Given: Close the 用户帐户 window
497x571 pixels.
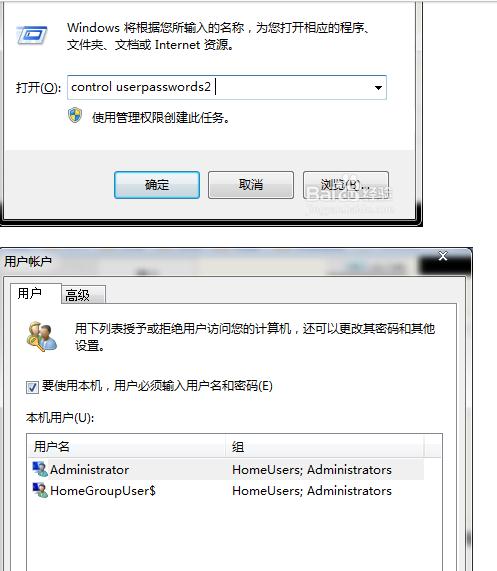Looking at the screenshot, I should click(443, 256).
